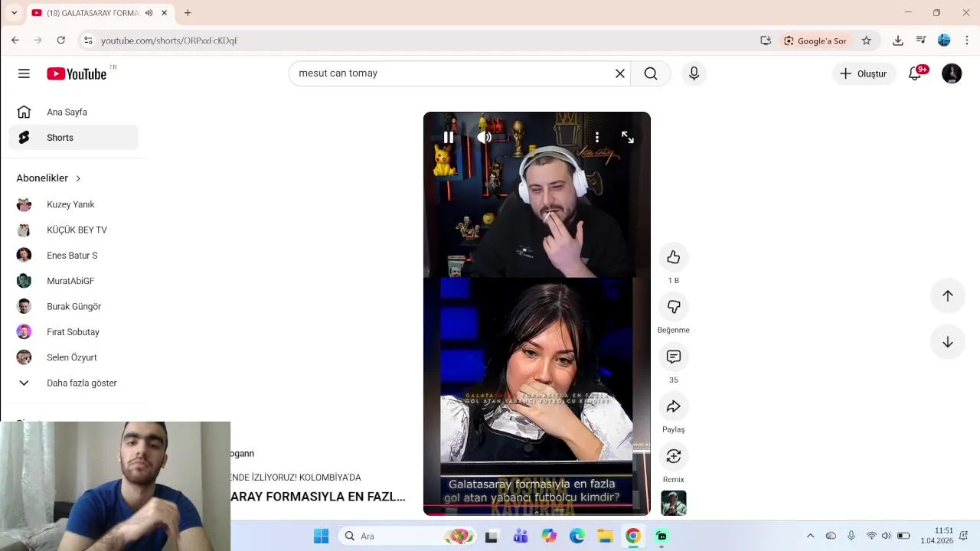Image resolution: width=980 pixels, height=551 pixels.
Task: Reload the YouTube page
Action: pyautogui.click(x=61, y=41)
